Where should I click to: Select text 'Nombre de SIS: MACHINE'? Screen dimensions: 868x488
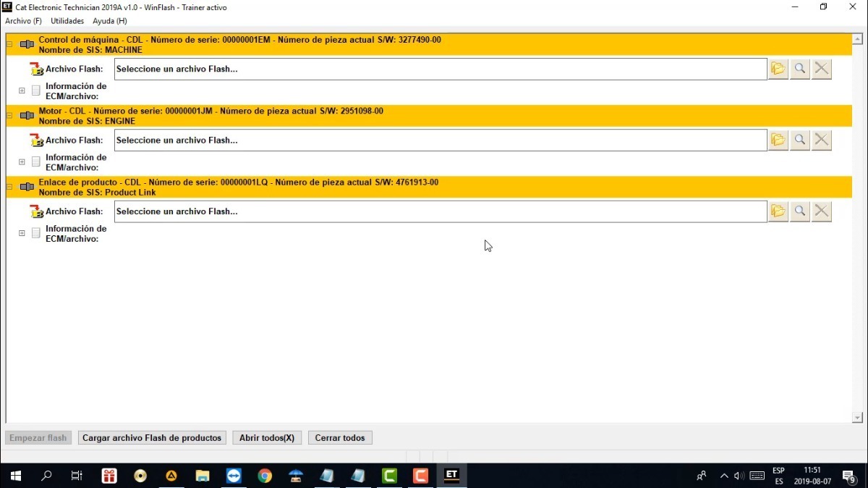pos(90,50)
